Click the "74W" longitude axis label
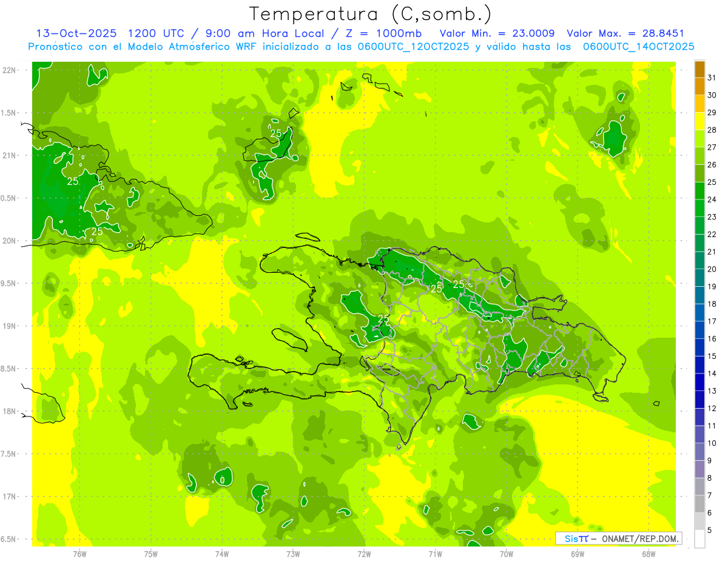This screenshot has width=728, height=562. [x=222, y=554]
